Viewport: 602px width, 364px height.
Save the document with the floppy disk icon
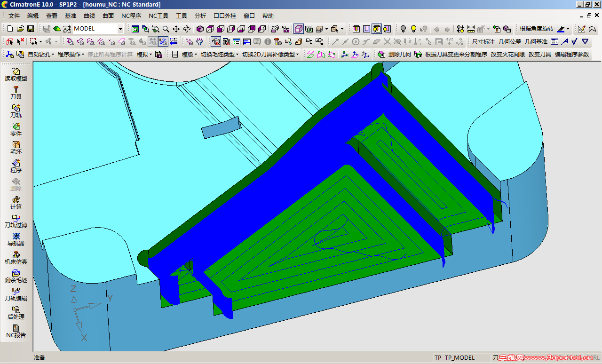(x=31, y=29)
